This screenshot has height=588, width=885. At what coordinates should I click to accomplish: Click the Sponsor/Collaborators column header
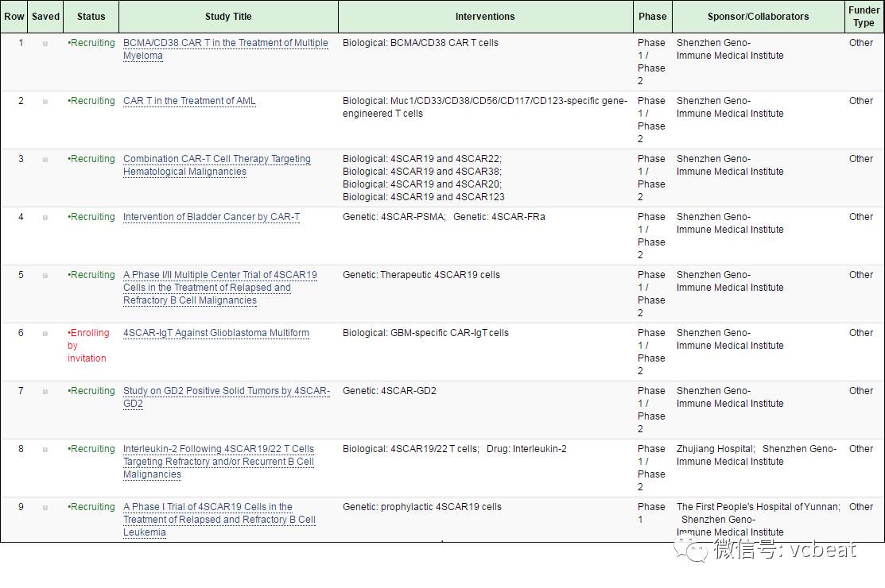[758, 17]
